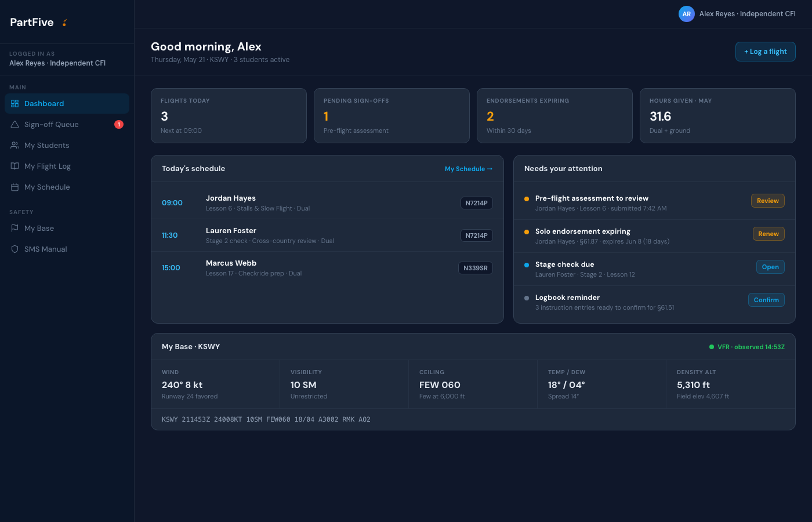
Task: Click Review for pre-flight assessment
Action: 768,201
